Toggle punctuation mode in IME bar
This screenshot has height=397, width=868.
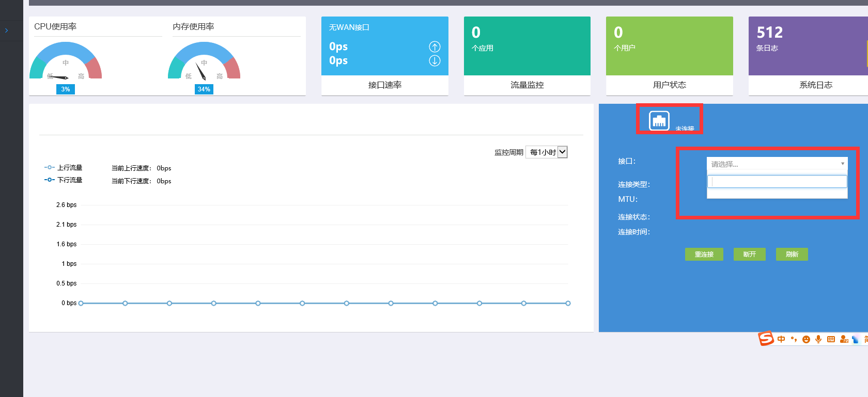click(x=794, y=339)
